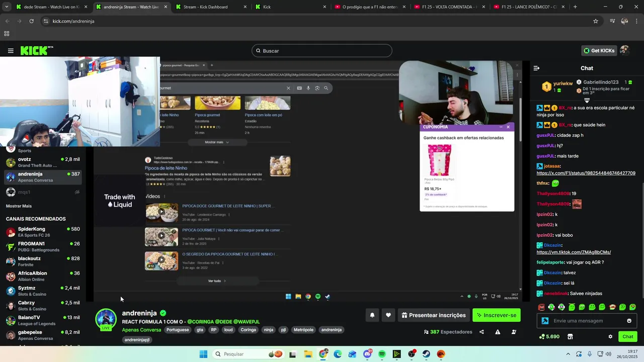Open BaianoTV League of Legends channel
Viewport: 644px width, 362px height.
43,320
